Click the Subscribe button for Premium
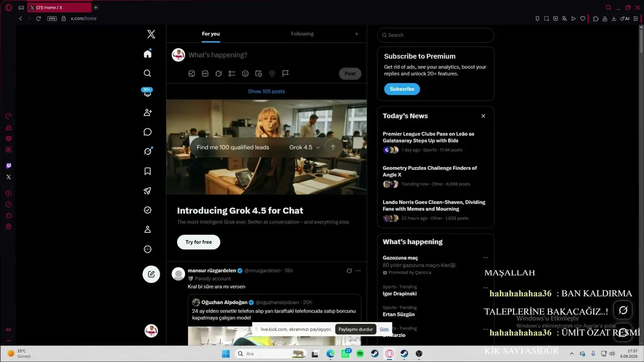Image resolution: width=644 pixels, height=362 pixels. pyautogui.click(x=402, y=89)
